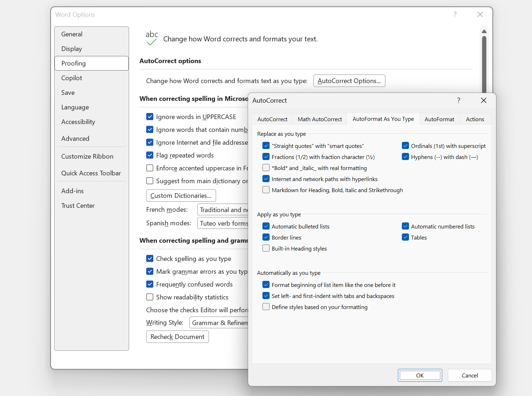Enable Define styles based on your formatting
This screenshot has width=532, height=396.
coord(266,307)
